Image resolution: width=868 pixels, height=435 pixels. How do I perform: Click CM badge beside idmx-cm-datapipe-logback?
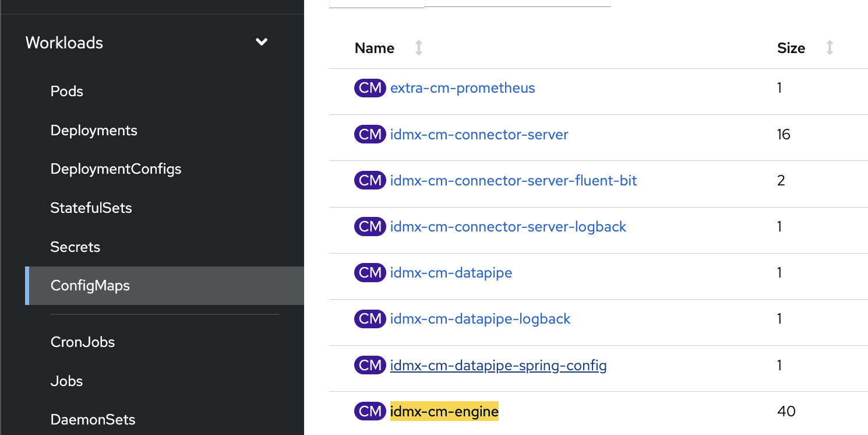(x=370, y=319)
